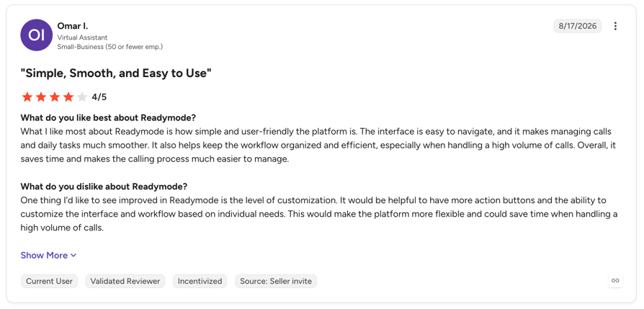This screenshot has height=309, width=644.
Task: Click the fourth red rating star
Action: tap(68, 97)
